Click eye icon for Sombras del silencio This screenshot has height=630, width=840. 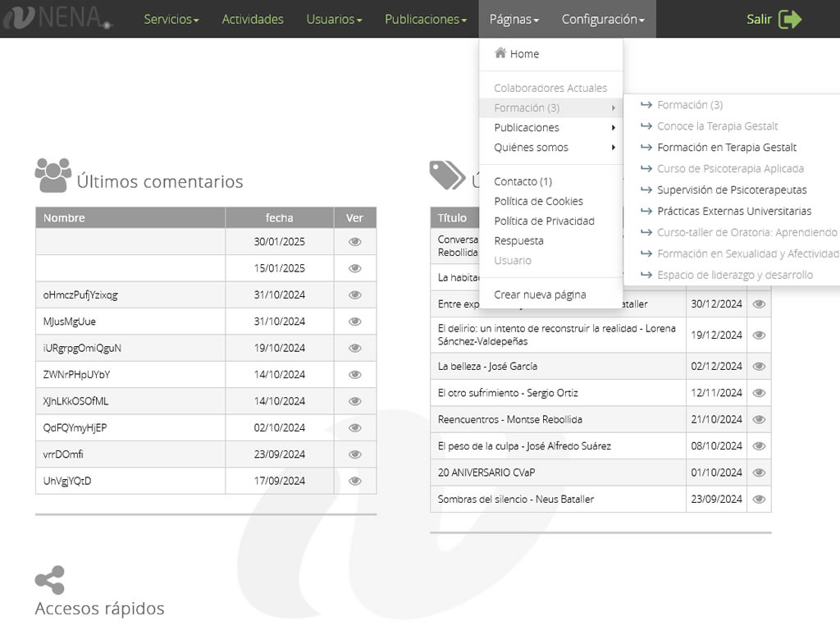[759, 499]
